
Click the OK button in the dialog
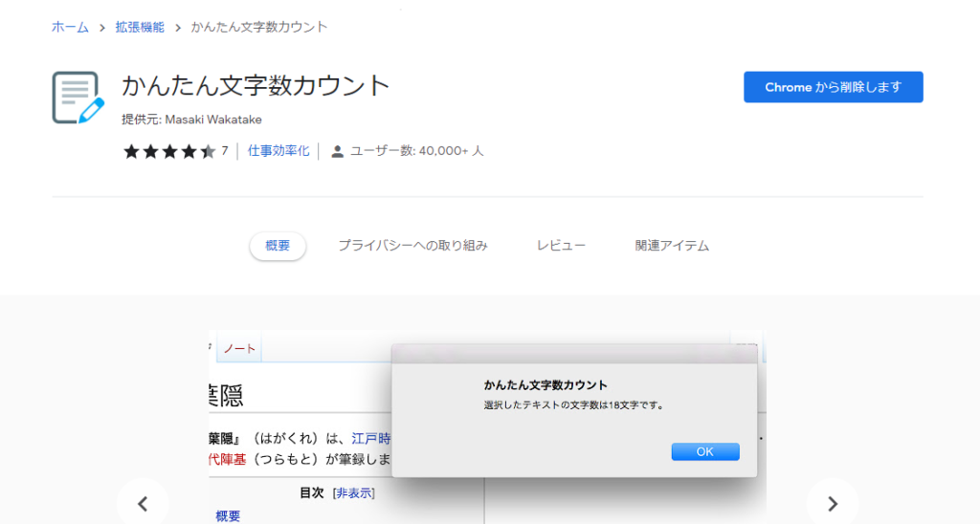point(704,451)
